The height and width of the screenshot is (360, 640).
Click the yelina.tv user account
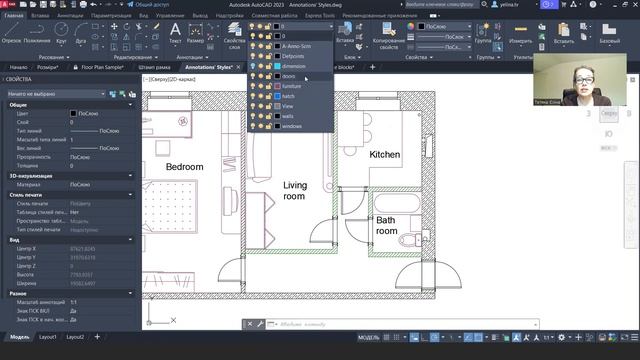click(505, 4)
